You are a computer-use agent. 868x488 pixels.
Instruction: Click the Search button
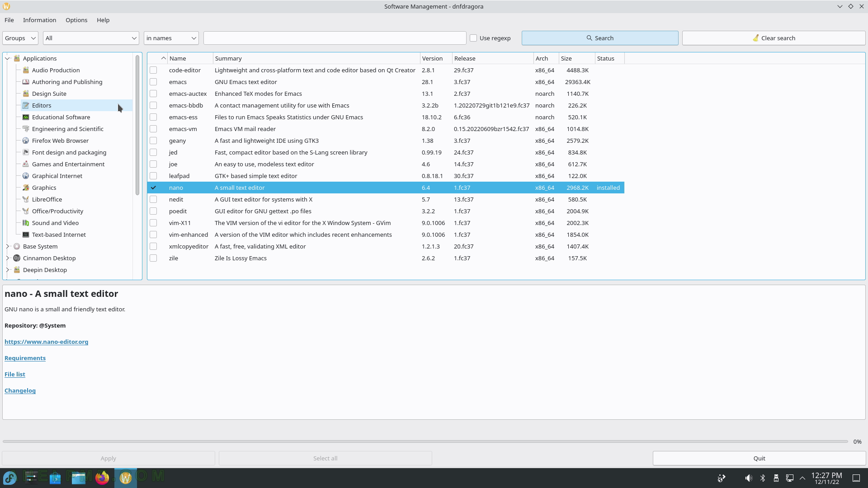tap(600, 38)
